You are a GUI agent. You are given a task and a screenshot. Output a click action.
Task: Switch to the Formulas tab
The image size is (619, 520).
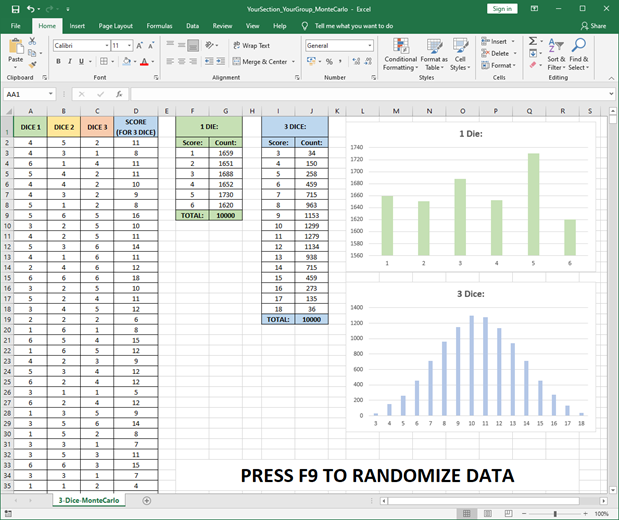coord(159,26)
